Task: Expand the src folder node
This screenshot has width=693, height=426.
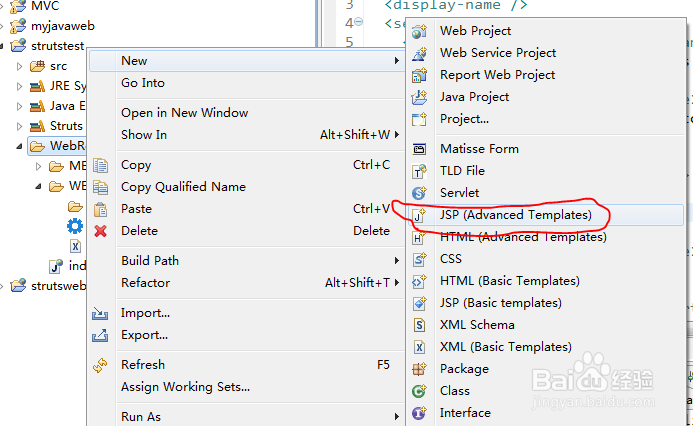Action: [19, 66]
